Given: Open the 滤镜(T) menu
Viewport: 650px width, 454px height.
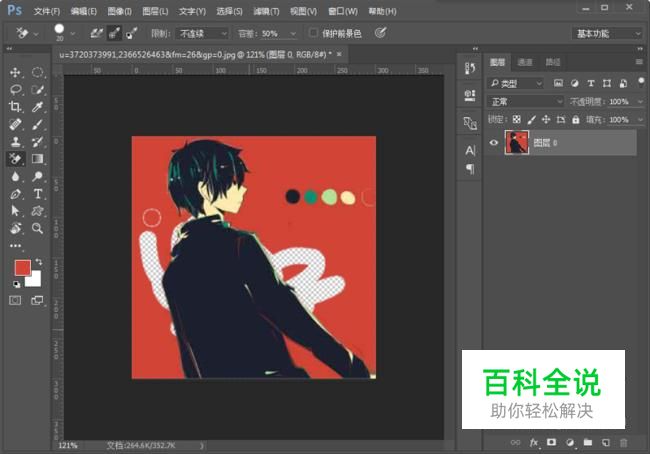Looking at the screenshot, I should click(x=266, y=11).
